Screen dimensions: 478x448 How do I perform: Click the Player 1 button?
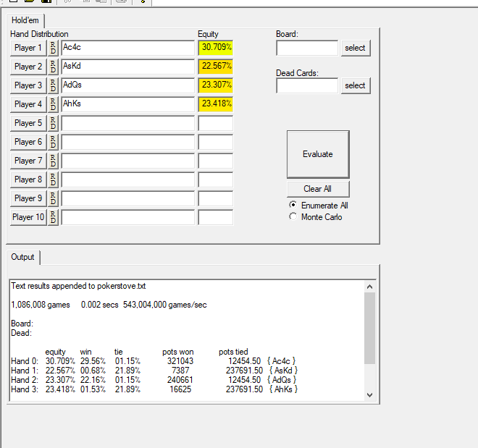point(28,48)
